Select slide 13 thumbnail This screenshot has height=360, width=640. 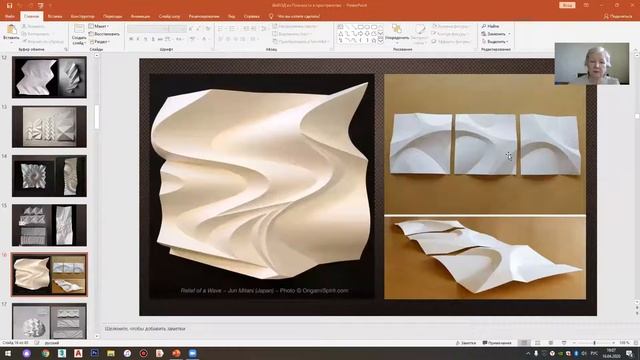pos(49,127)
